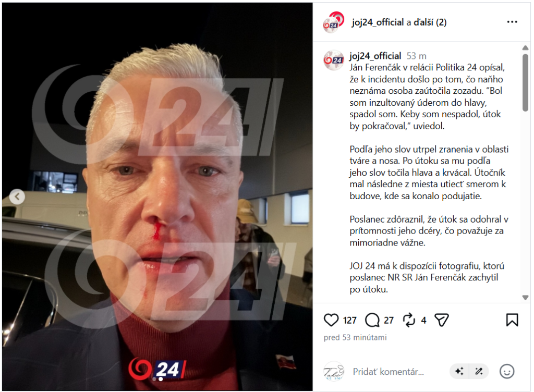Image resolution: width=534 pixels, height=392 pixels.
Task: Go to the previous photo in the carousel
Action: [17, 197]
